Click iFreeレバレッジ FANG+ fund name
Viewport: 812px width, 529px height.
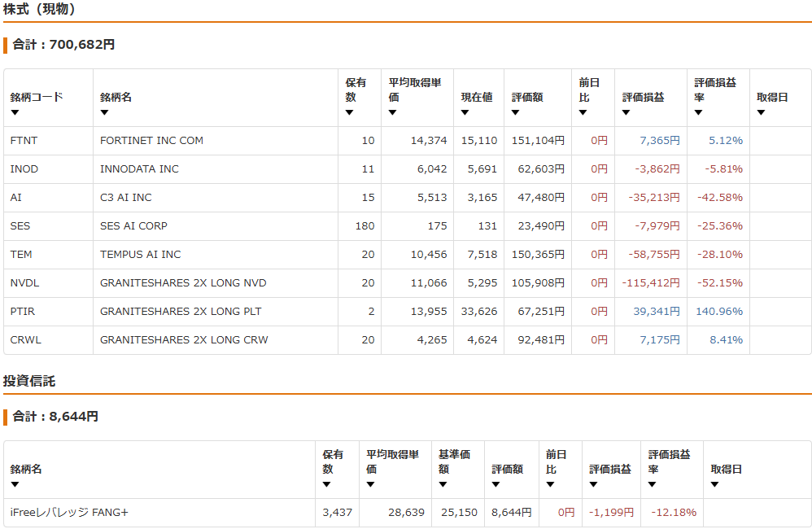69,513
